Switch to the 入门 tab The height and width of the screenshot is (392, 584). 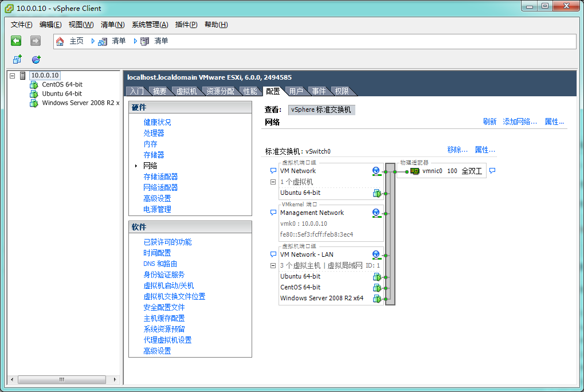tap(137, 91)
